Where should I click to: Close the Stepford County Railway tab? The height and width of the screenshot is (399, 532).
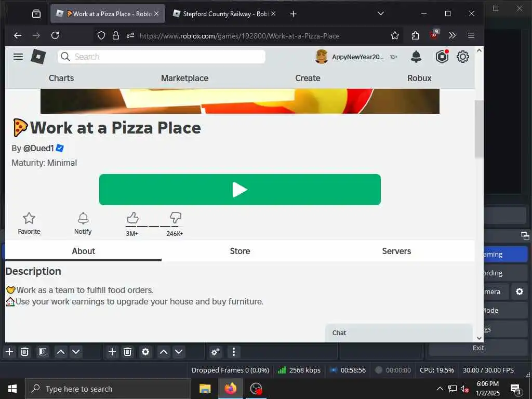pyautogui.click(x=273, y=14)
